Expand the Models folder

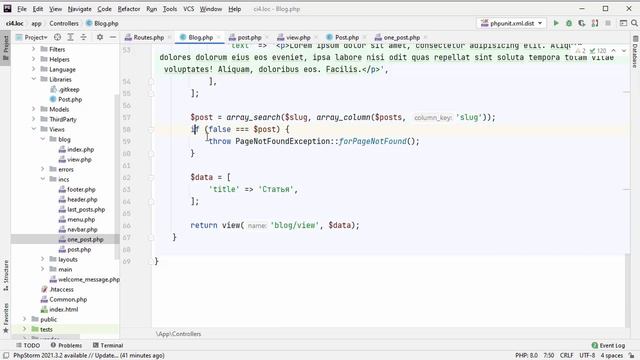(33, 109)
